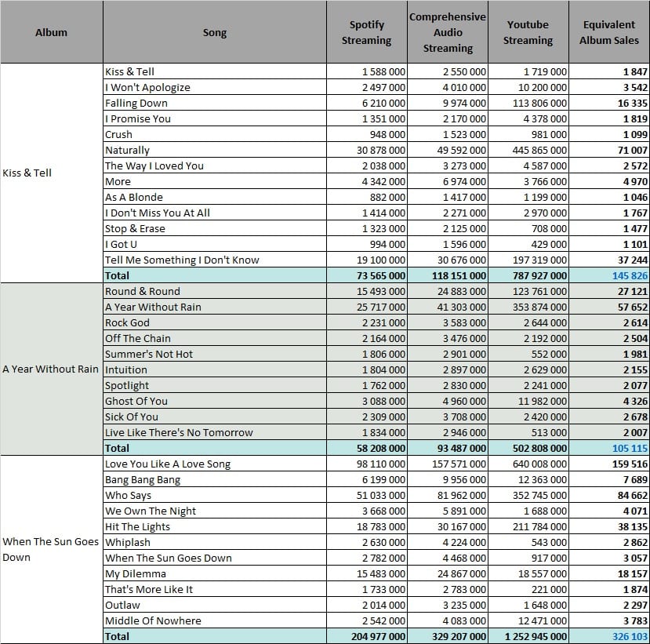The image size is (650, 644).
Task: Click total Spotify value 204 977 000
Action: pyautogui.click(x=367, y=636)
